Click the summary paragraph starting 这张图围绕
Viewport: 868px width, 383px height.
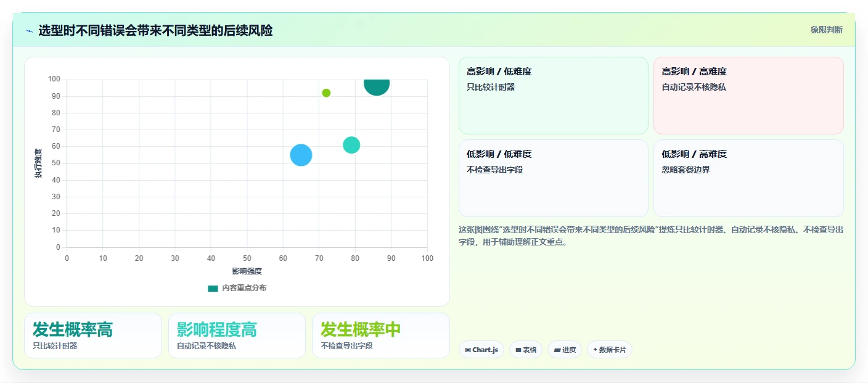pos(651,236)
